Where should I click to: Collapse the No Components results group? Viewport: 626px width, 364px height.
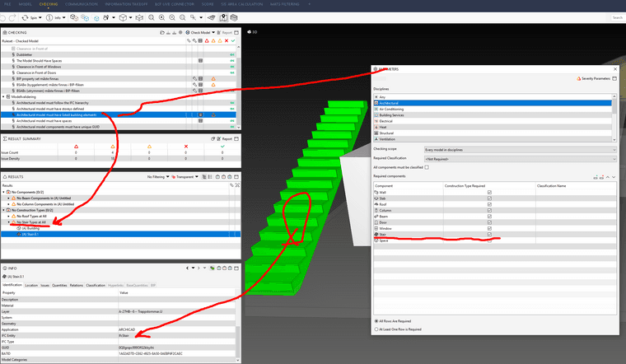point(4,193)
